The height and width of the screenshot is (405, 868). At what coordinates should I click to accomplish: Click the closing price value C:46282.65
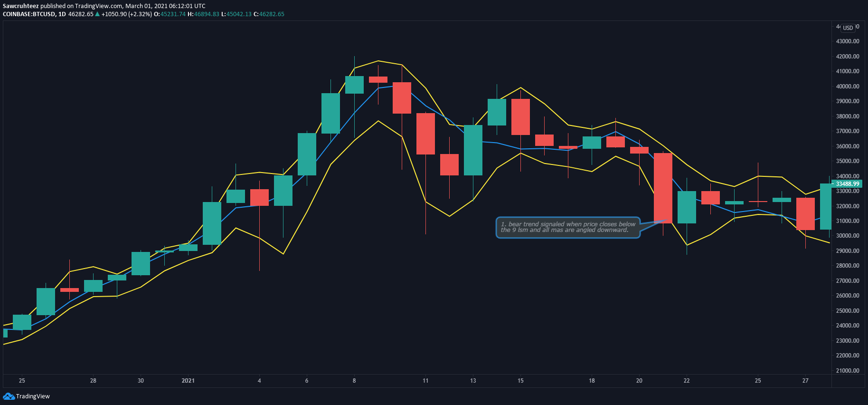tap(269, 14)
